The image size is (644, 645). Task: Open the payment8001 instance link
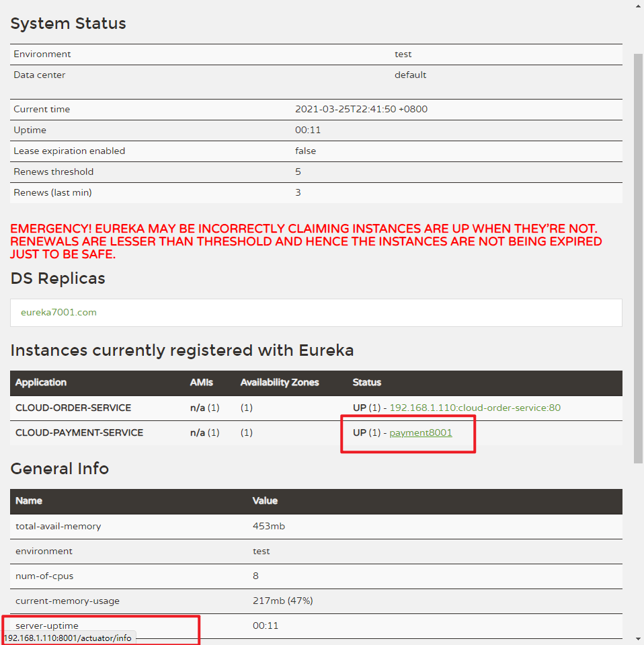[421, 432]
